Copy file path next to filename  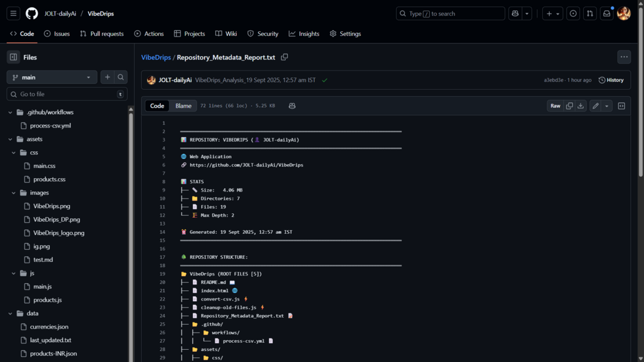point(285,57)
